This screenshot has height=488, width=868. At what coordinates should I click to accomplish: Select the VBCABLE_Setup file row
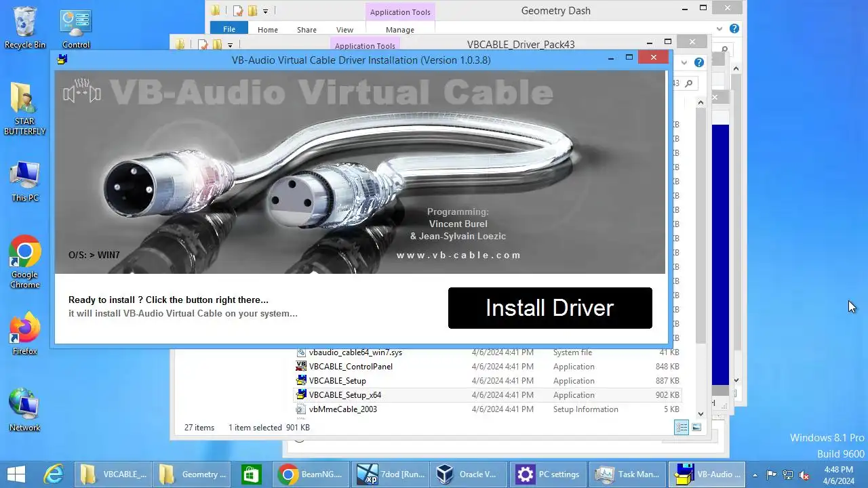point(487,381)
